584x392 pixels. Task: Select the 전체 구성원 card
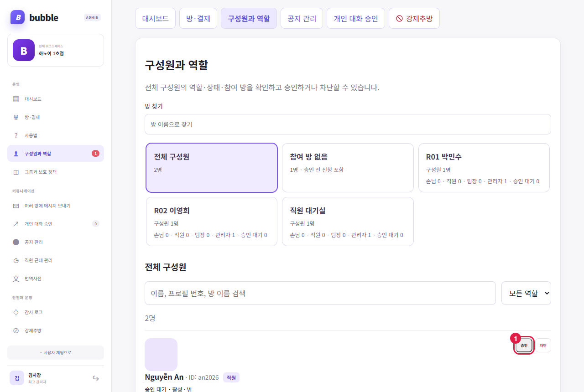(x=212, y=168)
